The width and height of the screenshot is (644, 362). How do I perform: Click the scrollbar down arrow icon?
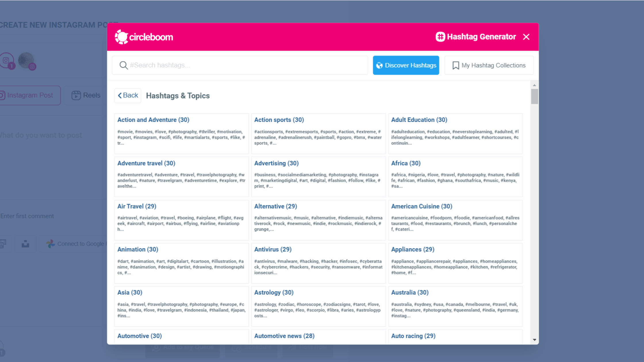coord(534,340)
